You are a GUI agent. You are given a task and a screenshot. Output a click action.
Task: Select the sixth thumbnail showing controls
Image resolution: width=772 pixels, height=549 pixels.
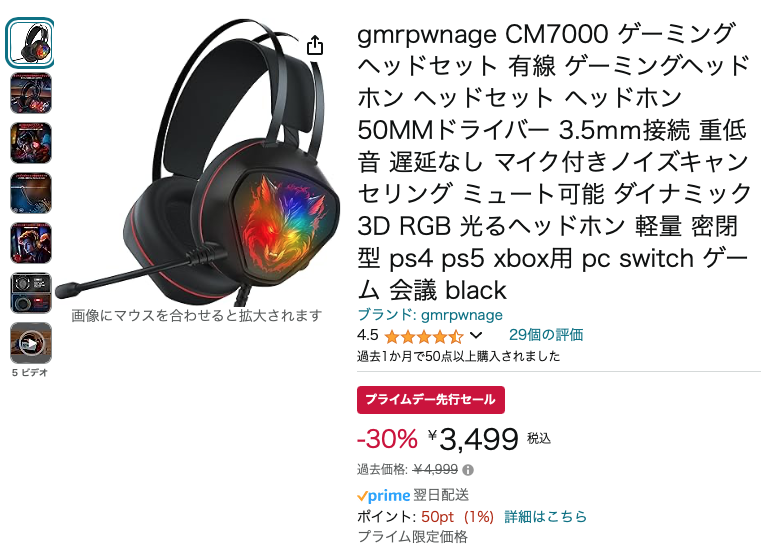coord(31,293)
